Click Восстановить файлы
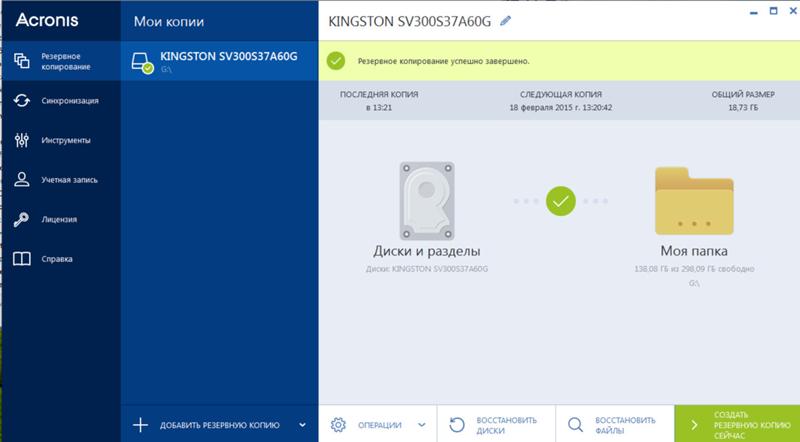 pos(615,425)
